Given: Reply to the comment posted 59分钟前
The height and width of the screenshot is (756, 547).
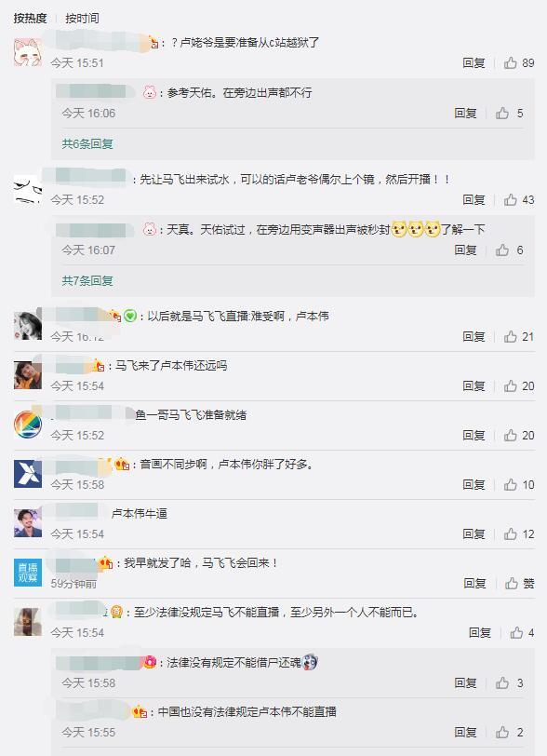Looking at the screenshot, I should click(474, 584).
